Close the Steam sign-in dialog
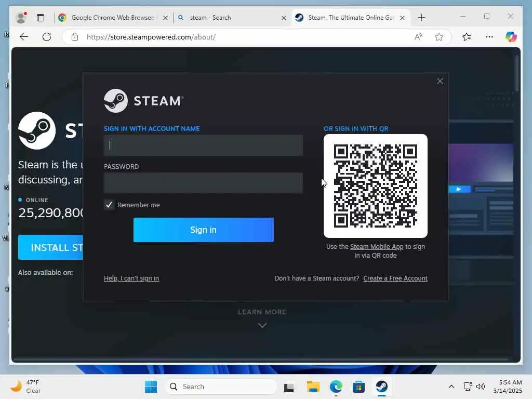 point(440,81)
